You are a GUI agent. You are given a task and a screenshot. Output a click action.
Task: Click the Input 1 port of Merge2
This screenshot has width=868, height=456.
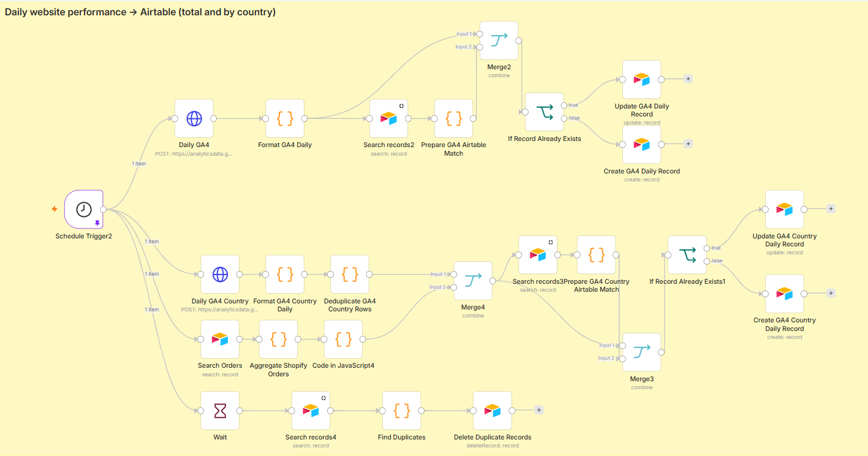[x=480, y=34]
